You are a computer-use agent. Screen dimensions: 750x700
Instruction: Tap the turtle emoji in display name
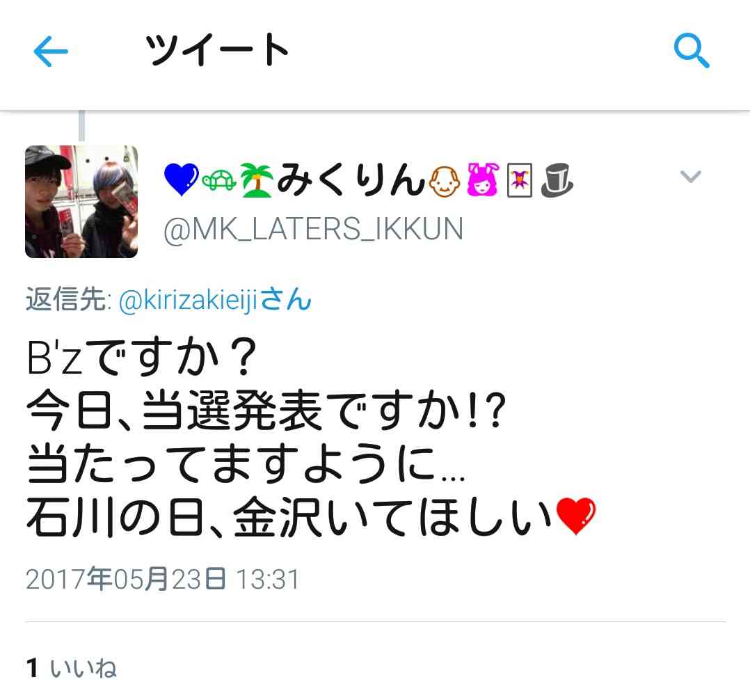[219, 181]
